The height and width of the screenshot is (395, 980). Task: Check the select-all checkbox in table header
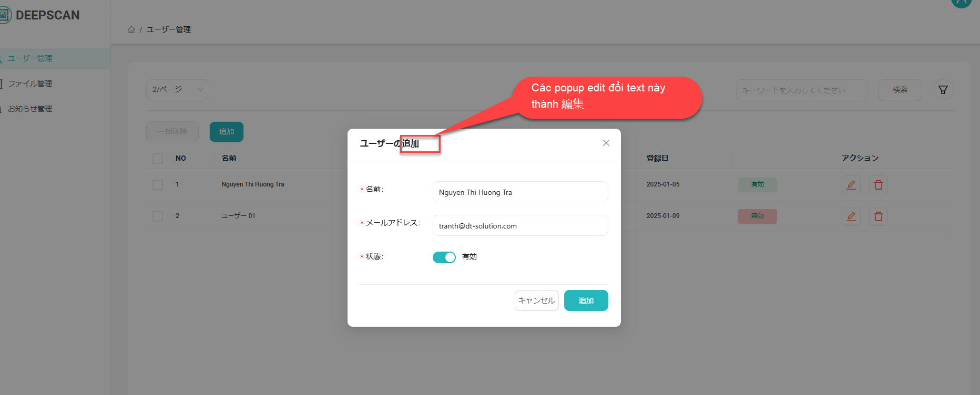point(158,159)
